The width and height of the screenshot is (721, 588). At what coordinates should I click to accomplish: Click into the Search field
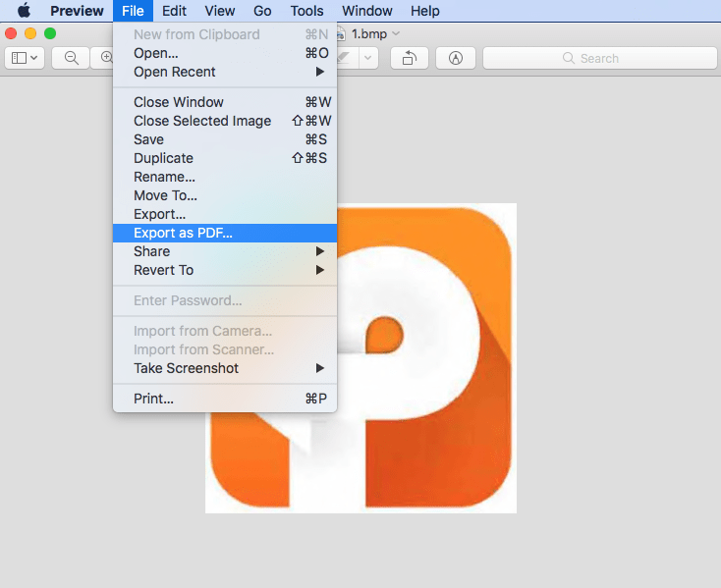(x=599, y=58)
